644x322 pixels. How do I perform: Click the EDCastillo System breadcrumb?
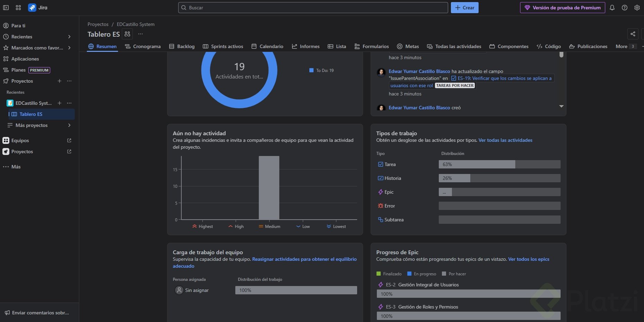coord(136,24)
